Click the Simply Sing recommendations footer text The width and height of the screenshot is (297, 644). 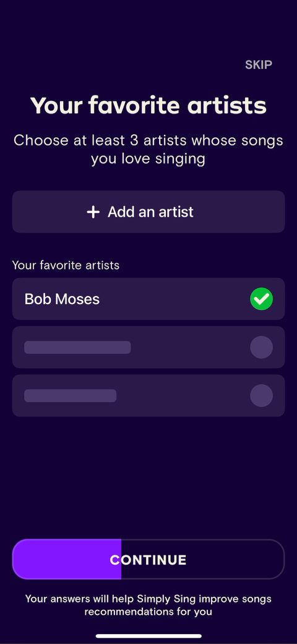tap(148, 605)
